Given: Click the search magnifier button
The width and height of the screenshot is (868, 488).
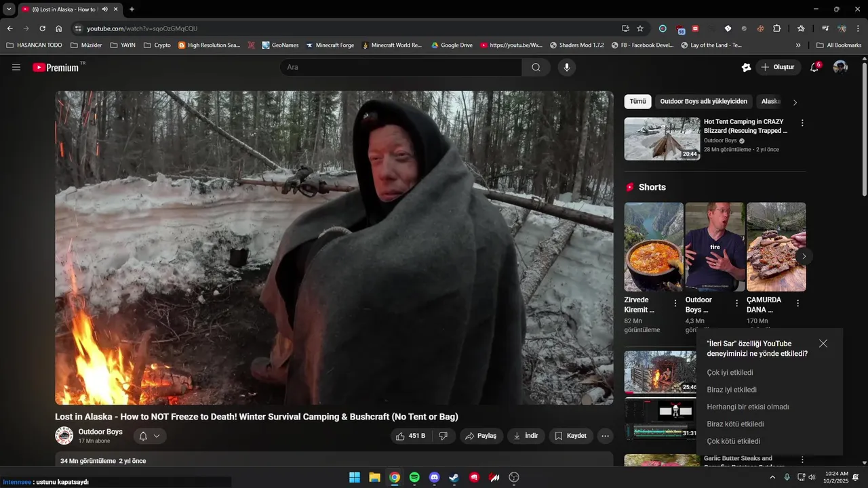Looking at the screenshot, I should pyautogui.click(x=536, y=67).
